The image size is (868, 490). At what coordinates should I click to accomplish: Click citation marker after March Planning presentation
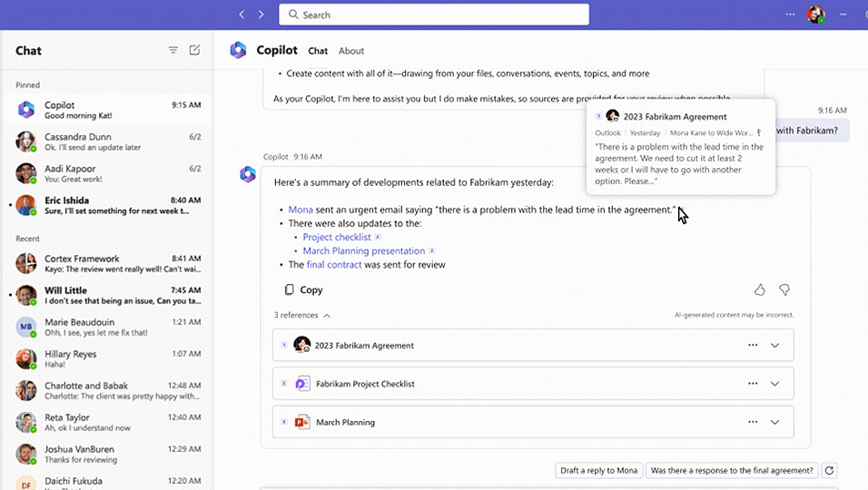tap(432, 250)
